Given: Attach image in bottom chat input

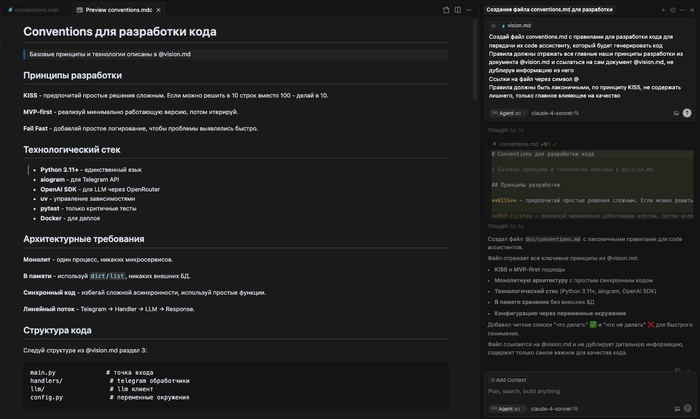Looking at the screenshot, I should coord(676,408).
